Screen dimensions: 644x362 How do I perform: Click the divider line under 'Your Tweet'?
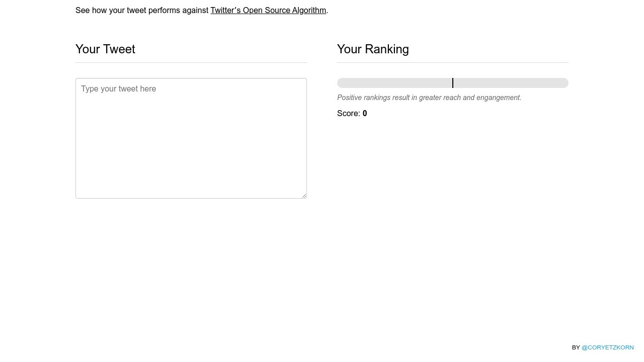point(191,63)
